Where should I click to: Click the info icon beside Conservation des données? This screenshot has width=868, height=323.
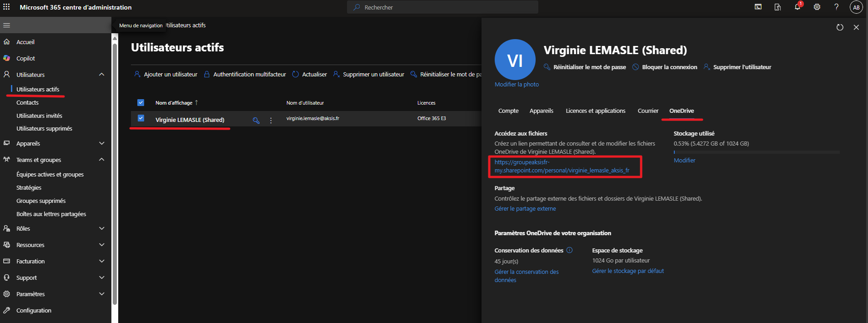tap(569, 250)
